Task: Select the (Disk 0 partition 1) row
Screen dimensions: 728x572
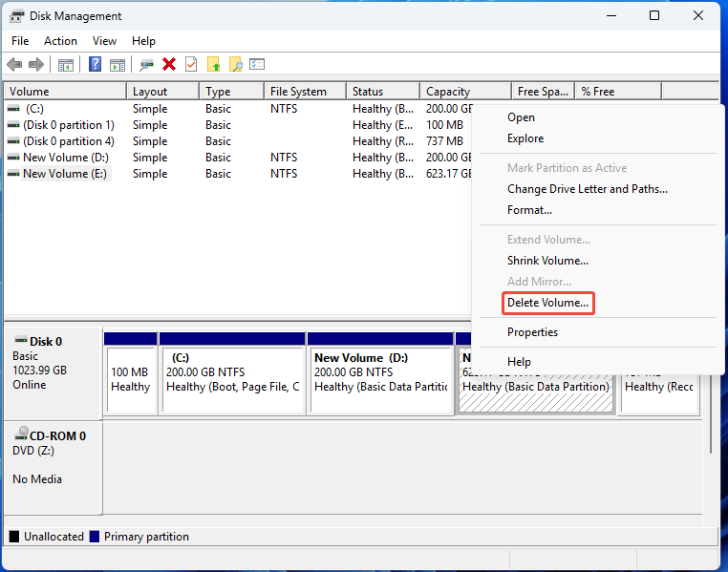Action: pos(239,125)
